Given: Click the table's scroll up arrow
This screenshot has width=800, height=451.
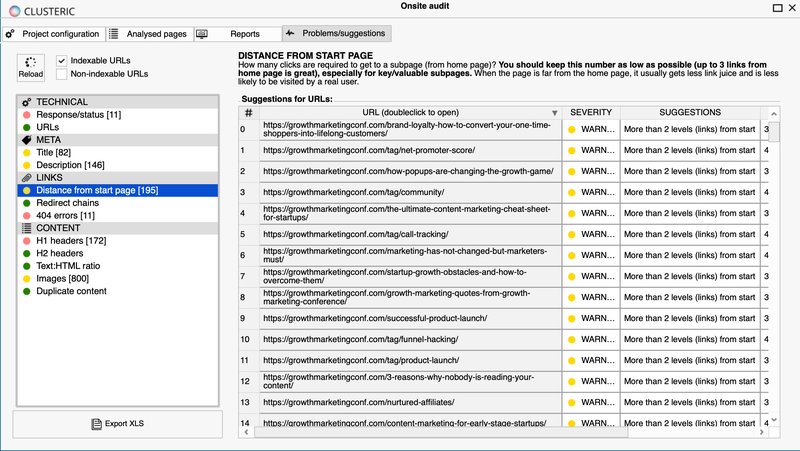Looking at the screenshot, I should point(774,114).
